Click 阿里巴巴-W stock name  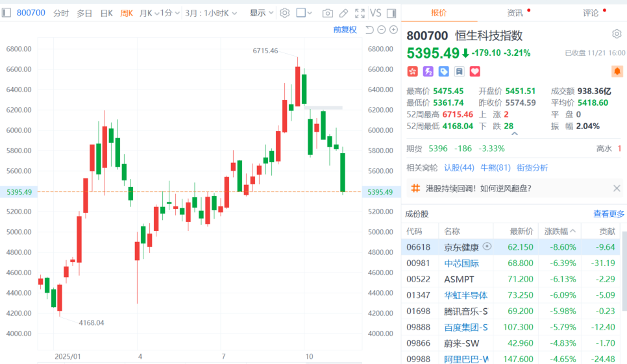[466, 359]
